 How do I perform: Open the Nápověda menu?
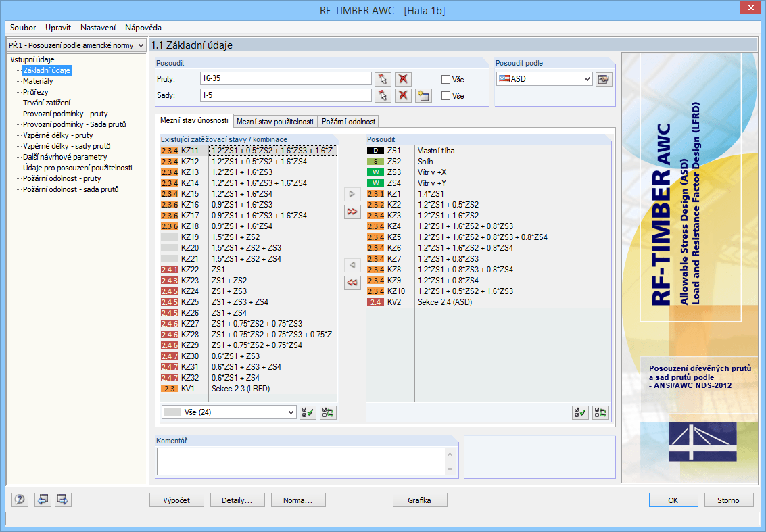[x=143, y=28]
